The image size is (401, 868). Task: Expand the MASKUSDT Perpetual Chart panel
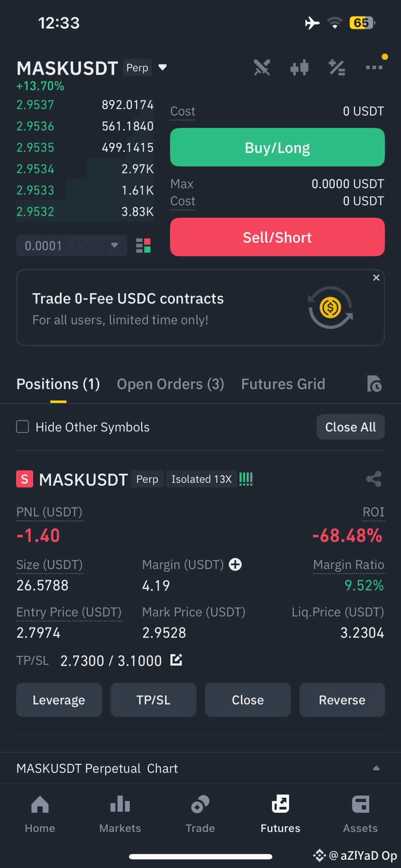click(x=376, y=768)
